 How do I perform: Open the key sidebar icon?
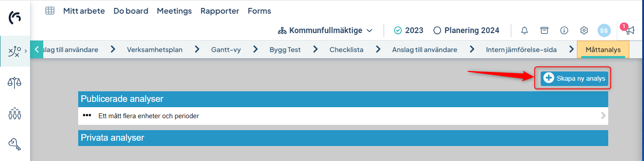pyautogui.click(x=15, y=144)
